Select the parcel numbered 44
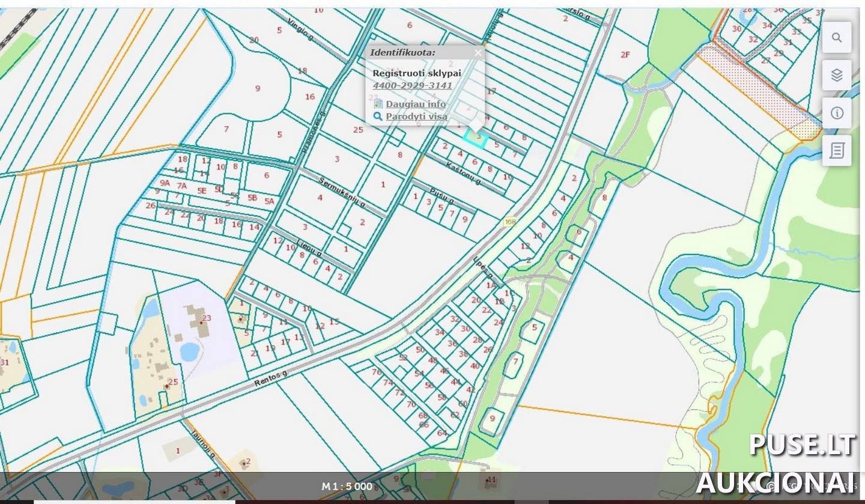 coord(455,382)
